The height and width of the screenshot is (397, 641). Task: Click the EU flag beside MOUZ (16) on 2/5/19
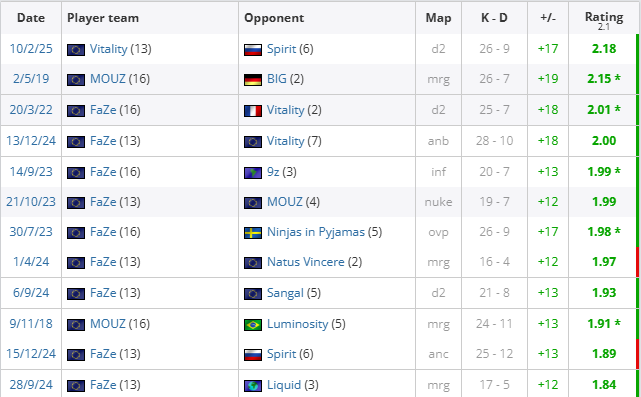pos(76,79)
